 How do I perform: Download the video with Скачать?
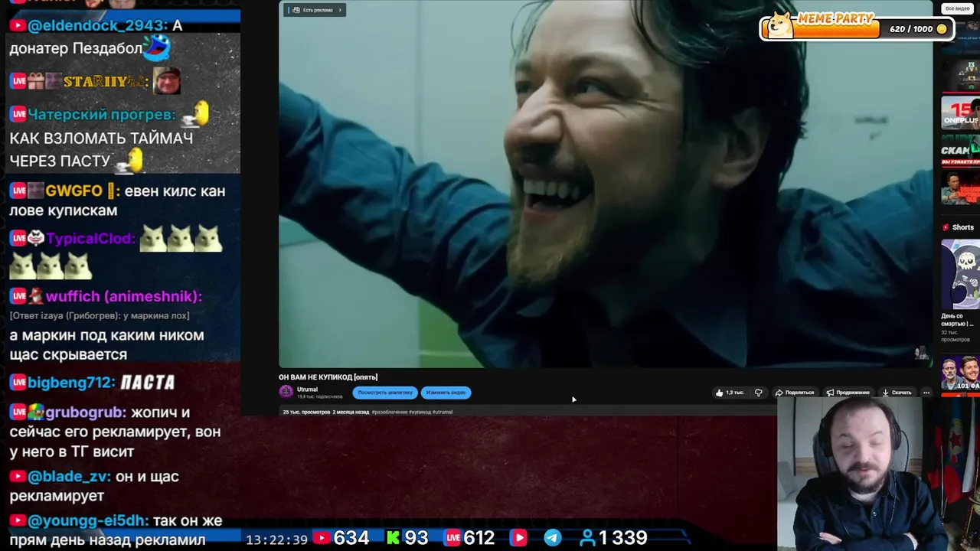click(x=897, y=393)
